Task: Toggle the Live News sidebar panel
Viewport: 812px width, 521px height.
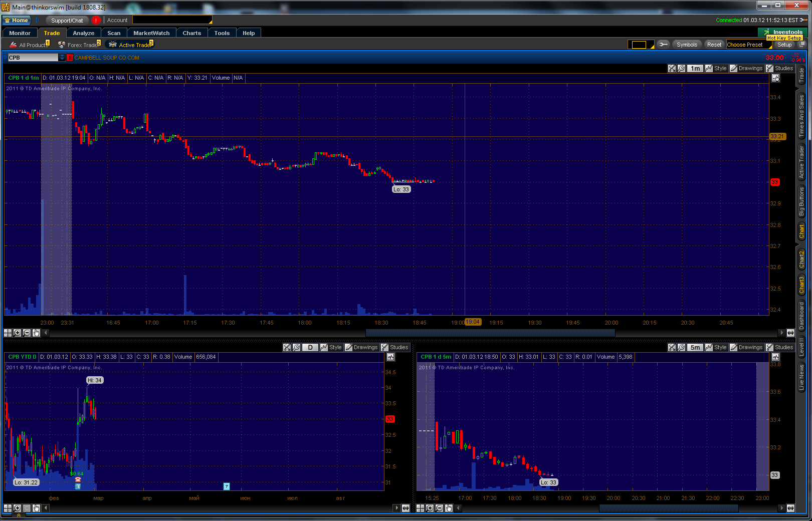Action: [801, 377]
